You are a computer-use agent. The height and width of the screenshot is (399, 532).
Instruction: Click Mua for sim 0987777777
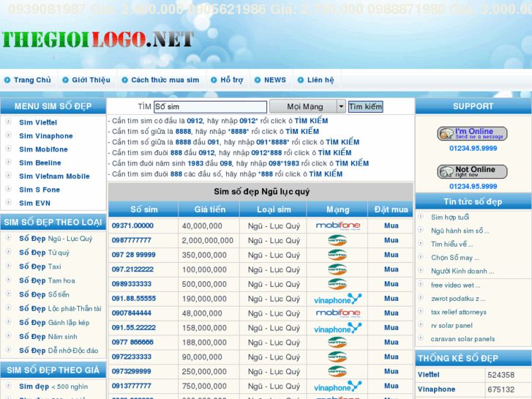pyautogui.click(x=391, y=240)
